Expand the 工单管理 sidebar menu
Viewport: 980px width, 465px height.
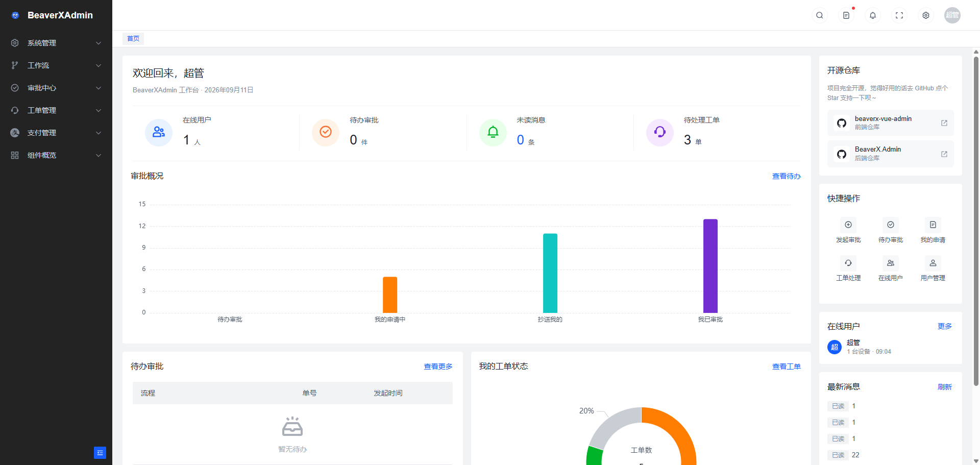56,110
